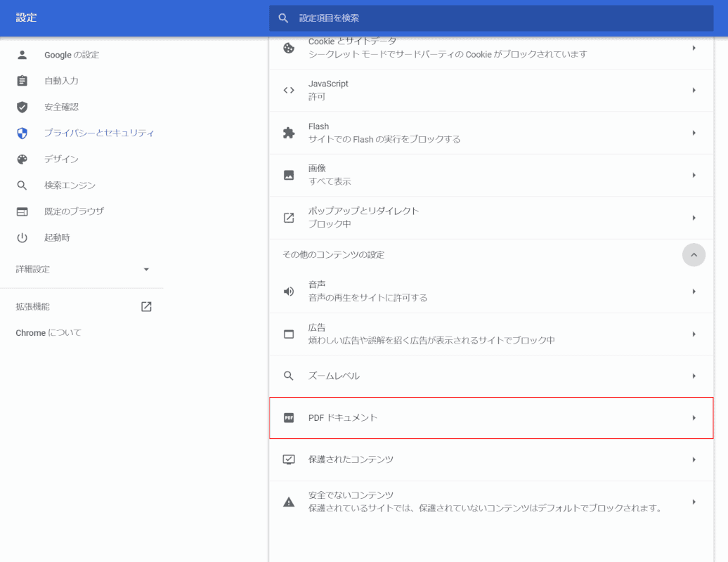Open デザイン settings section
728x562 pixels.
pyautogui.click(x=61, y=159)
